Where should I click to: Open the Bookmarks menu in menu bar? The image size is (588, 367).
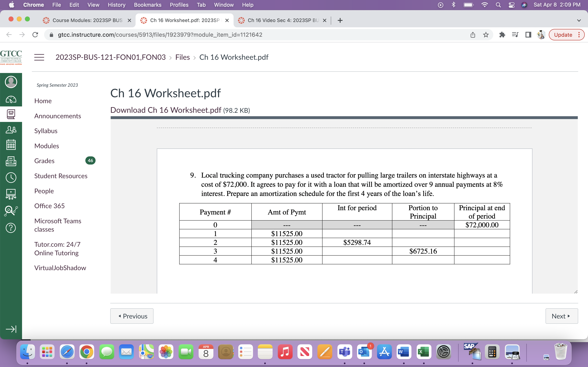coord(147,5)
